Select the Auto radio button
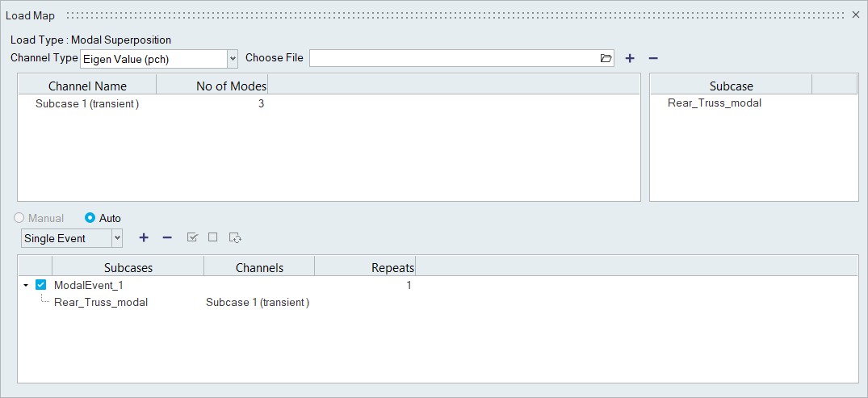This screenshot has height=398, width=868. [90, 218]
